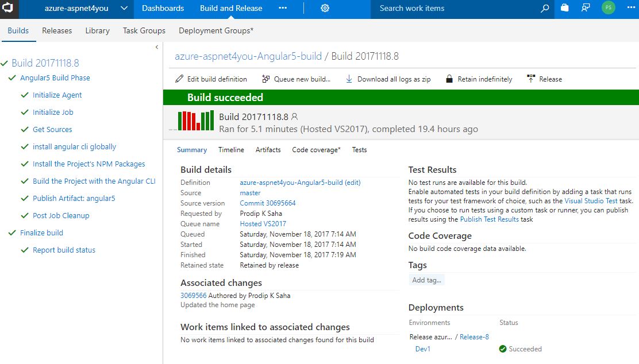The height and width of the screenshot is (364, 639).
Task: Open the Commit 30695664 link
Action: (x=268, y=203)
